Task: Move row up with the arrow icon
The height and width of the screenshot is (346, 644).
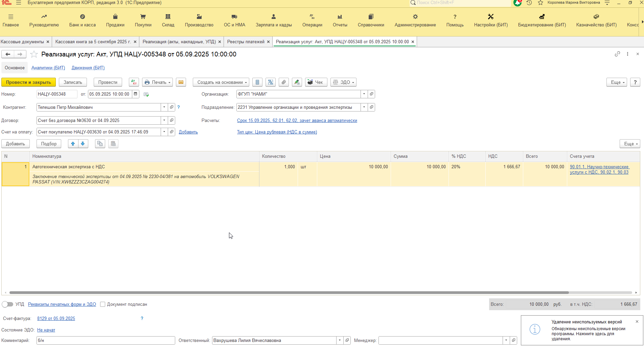Action: (73, 144)
